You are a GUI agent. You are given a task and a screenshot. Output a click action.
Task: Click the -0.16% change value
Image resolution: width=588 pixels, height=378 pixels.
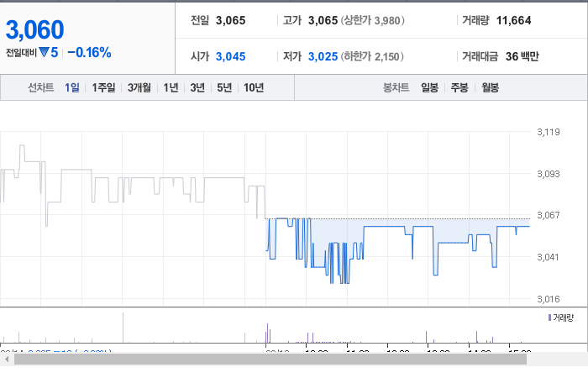point(89,52)
